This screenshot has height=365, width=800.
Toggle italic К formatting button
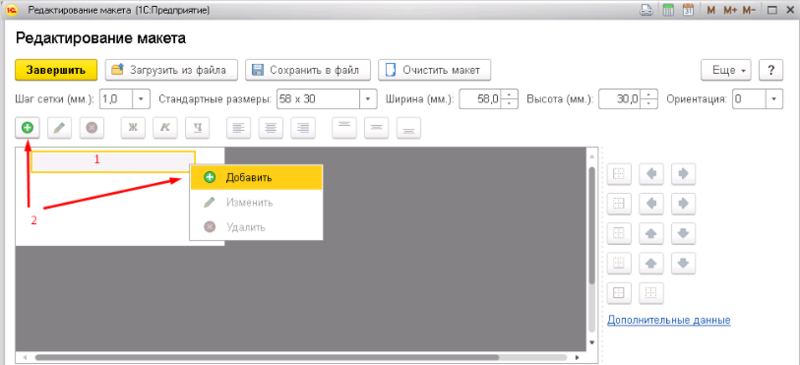pos(165,128)
